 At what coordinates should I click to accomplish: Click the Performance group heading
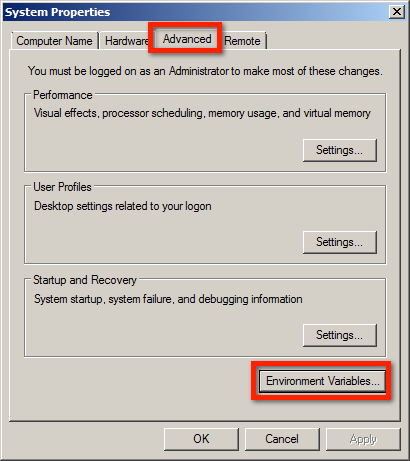pyautogui.click(x=63, y=95)
